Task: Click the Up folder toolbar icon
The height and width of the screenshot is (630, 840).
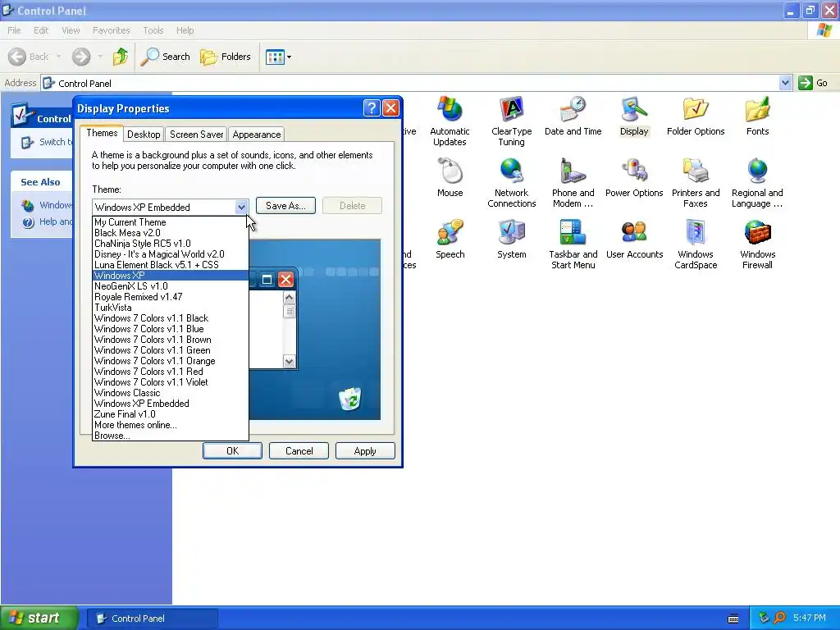Action: point(121,57)
